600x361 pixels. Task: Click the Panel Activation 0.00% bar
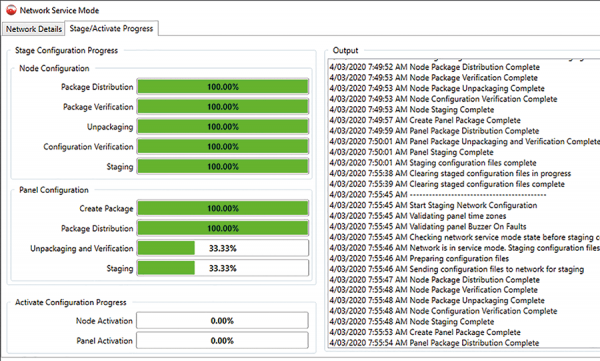[222, 341]
